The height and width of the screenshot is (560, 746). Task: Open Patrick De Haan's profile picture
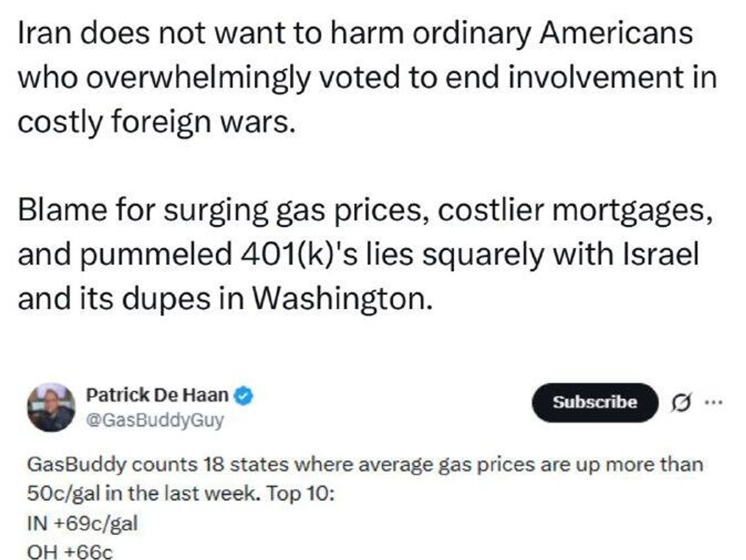pyautogui.click(x=51, y=407)
